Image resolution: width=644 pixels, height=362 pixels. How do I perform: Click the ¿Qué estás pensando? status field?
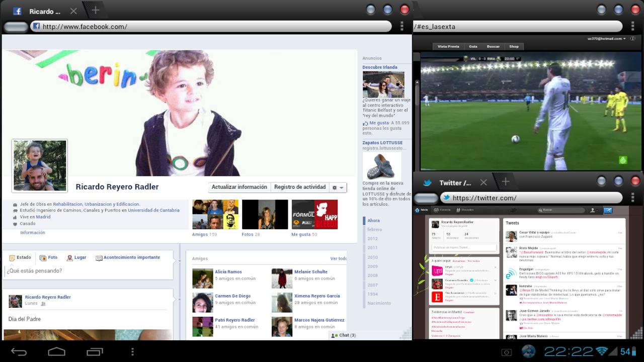click(x=89, y=271)
